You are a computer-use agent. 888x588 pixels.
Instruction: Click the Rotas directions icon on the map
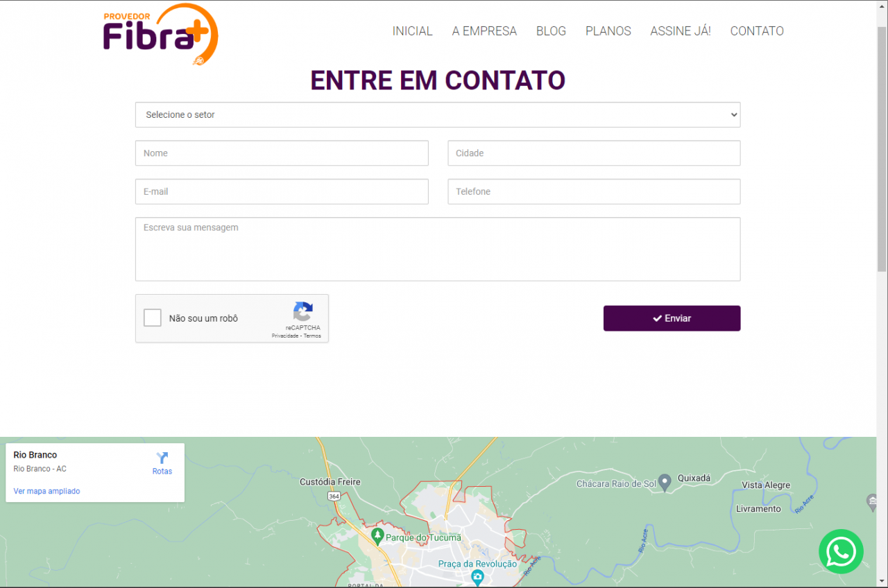click(162, 458)
